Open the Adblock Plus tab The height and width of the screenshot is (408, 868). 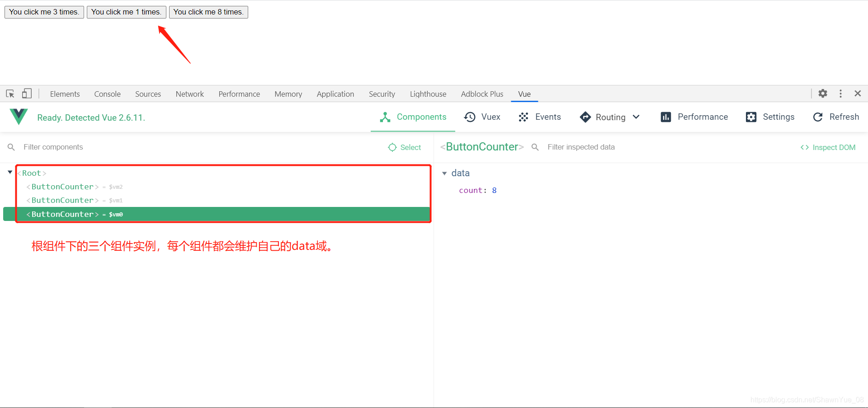click(x=482, y=94)
